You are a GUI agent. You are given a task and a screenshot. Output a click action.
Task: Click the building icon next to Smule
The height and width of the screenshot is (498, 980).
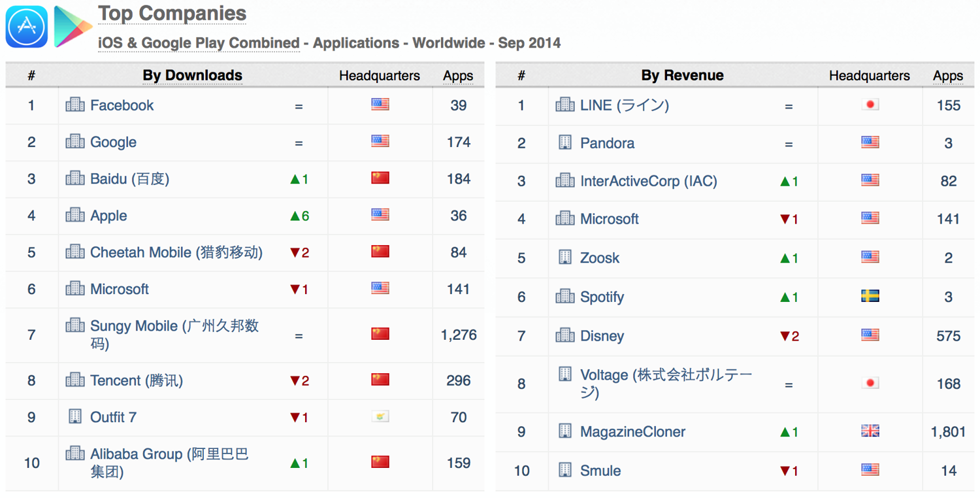[565, 470]
